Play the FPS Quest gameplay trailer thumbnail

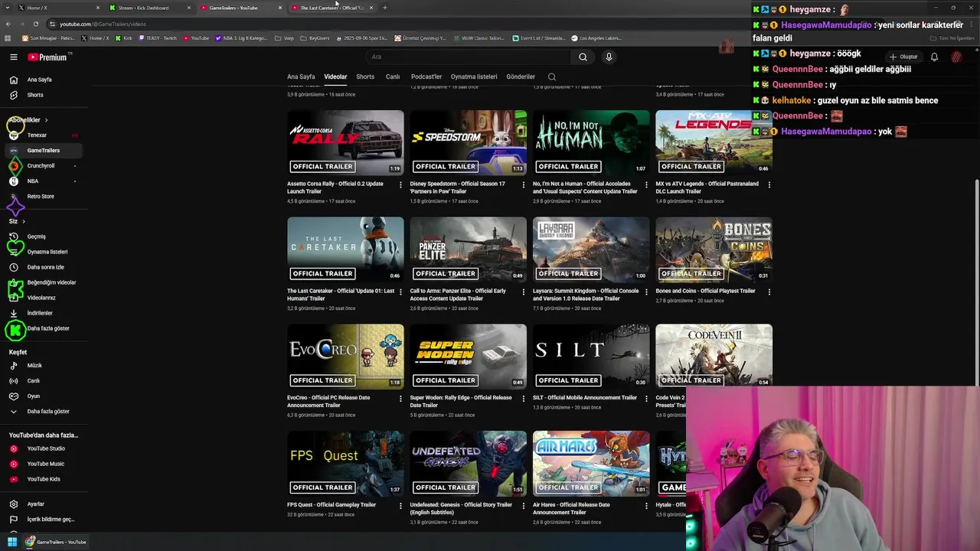[x=345, y=465]
